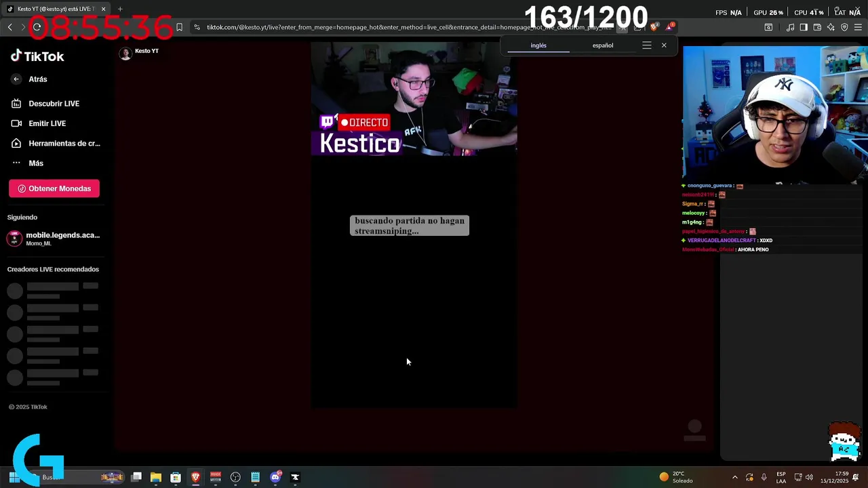Image resolution: width=868 pixels, height=488 pixels.
Task: Open a new browser tab with plus
Action: click(x=120, y=9)
